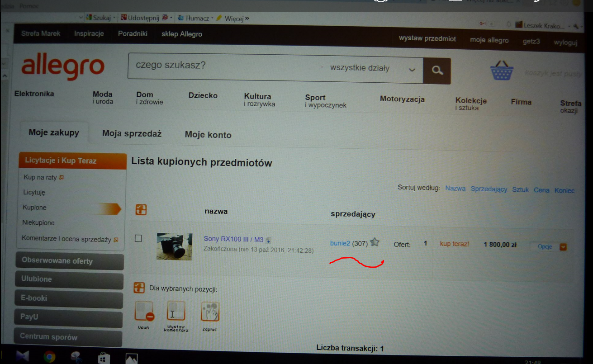This screenshot has width=593, height=364.
Task: Tick the checkbox for the Sony RX100 item
Action: (138, 238)
